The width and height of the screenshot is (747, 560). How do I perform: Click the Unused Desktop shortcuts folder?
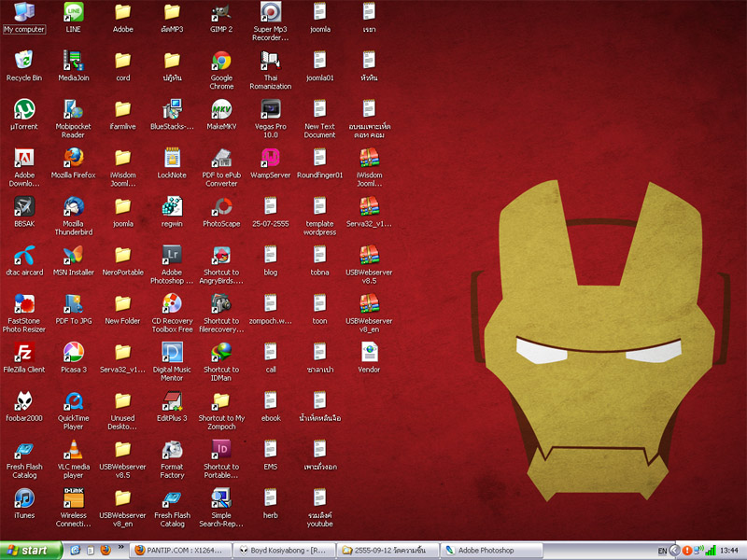tap(123, 411)
